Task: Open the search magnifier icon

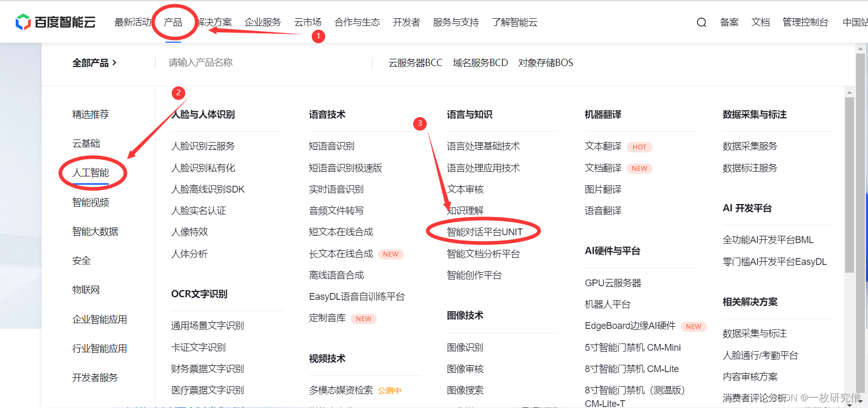Action: click(701, 22)
